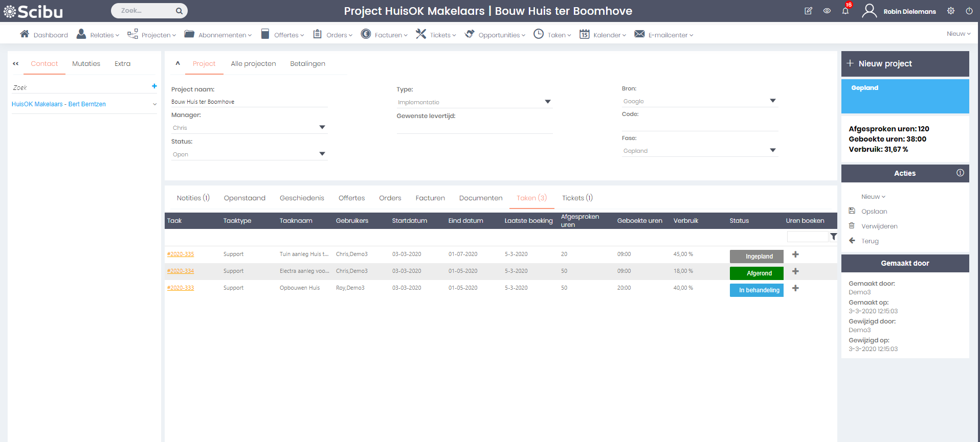Toggle the eye icon in header
The image size is (980, 442).
coord(827,11)
